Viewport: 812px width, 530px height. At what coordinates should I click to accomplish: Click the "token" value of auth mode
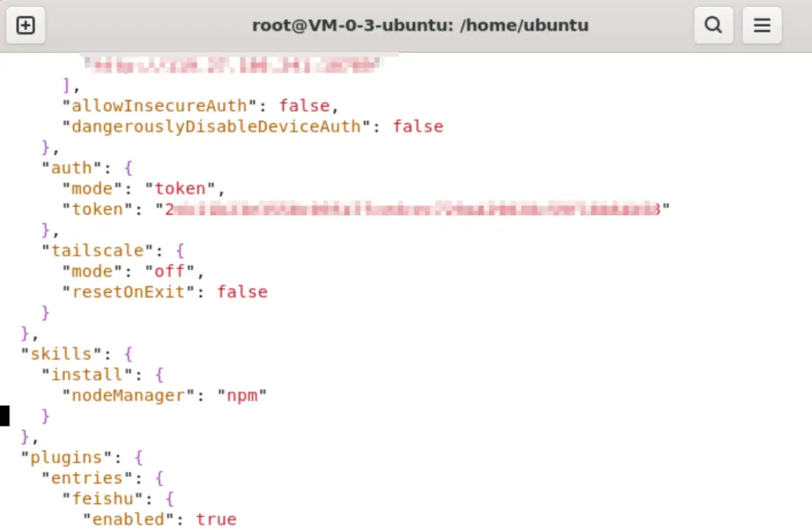tap(180, 188)
